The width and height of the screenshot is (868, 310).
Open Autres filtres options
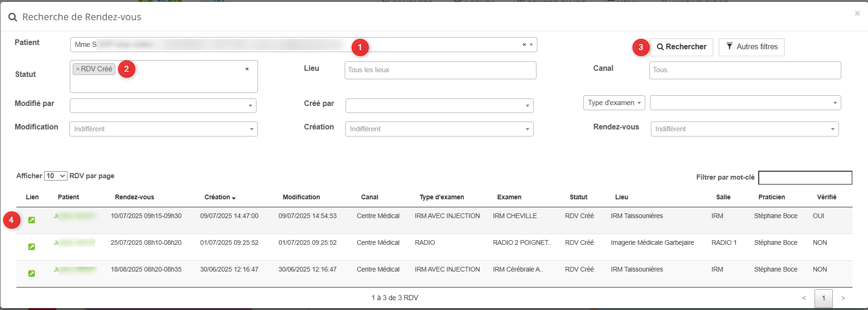751,47
